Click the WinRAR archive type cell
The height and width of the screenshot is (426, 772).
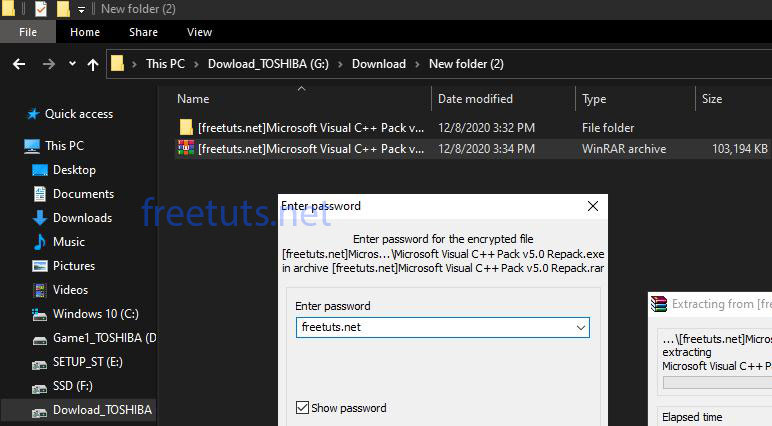[624, 149]
